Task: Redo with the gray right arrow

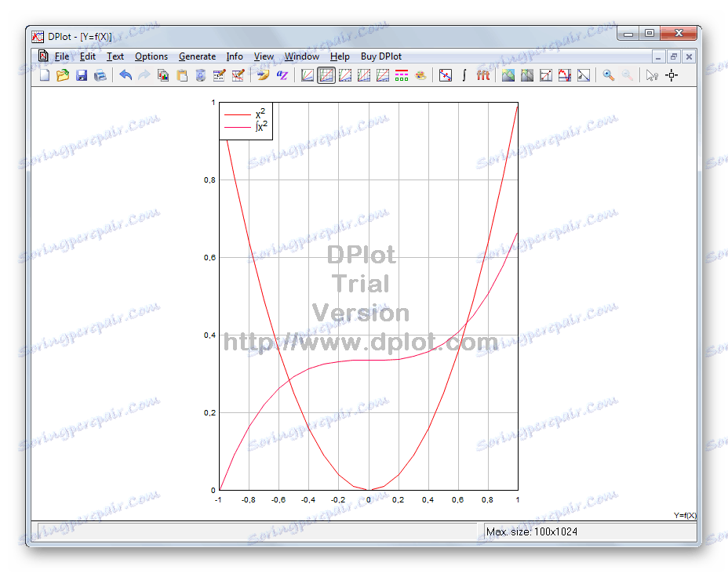Action: coord(144,75)
